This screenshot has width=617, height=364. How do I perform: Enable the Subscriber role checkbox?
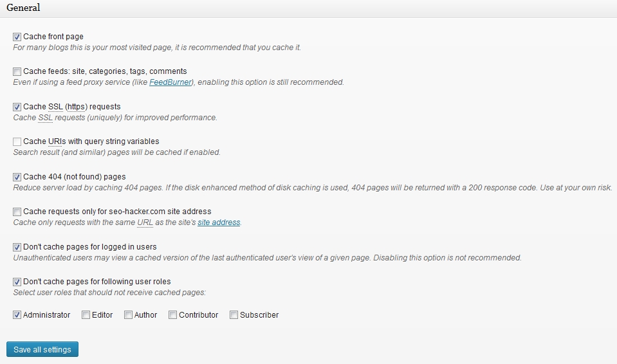click(234, 315)
